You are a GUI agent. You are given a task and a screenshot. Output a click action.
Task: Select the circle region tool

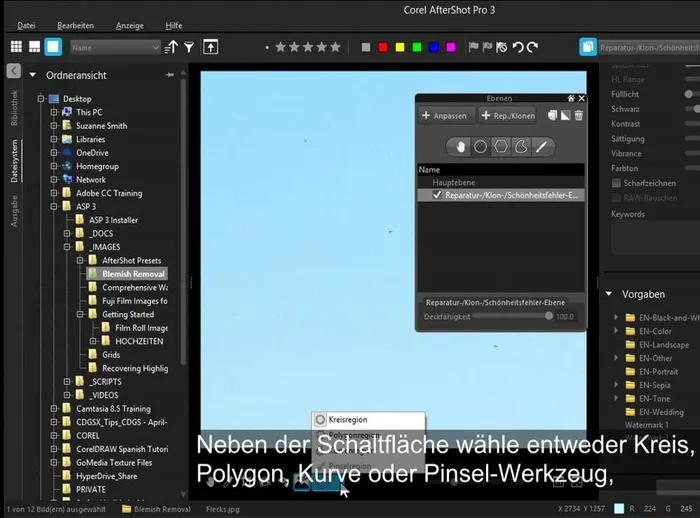480,147
